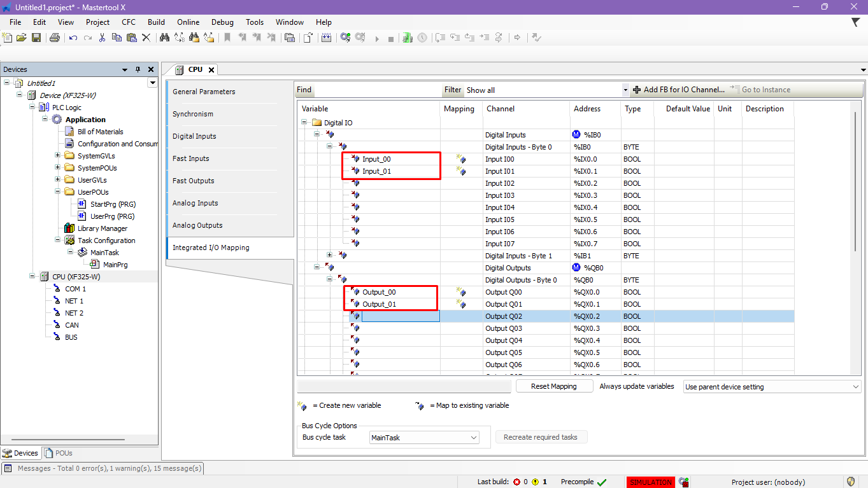Switch to the POUs panel tab
The width and height of the screenshot is (868, 488).
(x=59, y=453)
